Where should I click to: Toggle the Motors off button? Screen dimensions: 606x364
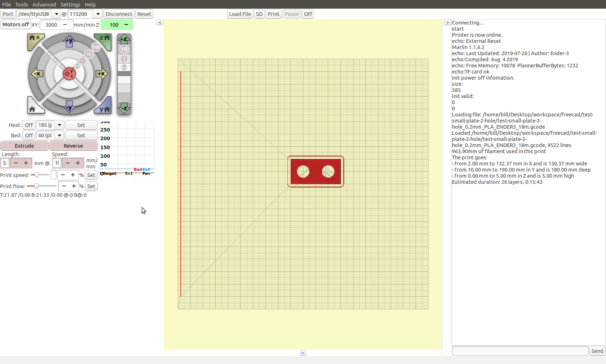click(16, 25)
